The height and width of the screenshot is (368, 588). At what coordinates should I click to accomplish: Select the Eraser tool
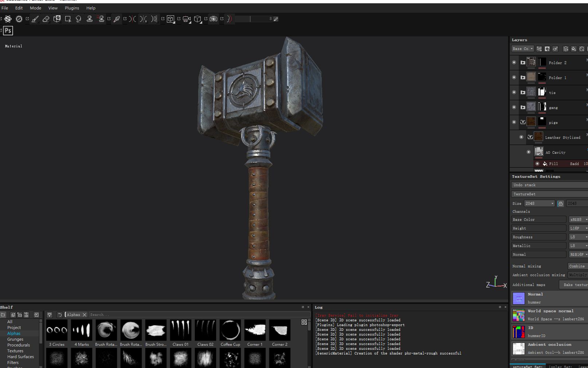click(46, 19)
